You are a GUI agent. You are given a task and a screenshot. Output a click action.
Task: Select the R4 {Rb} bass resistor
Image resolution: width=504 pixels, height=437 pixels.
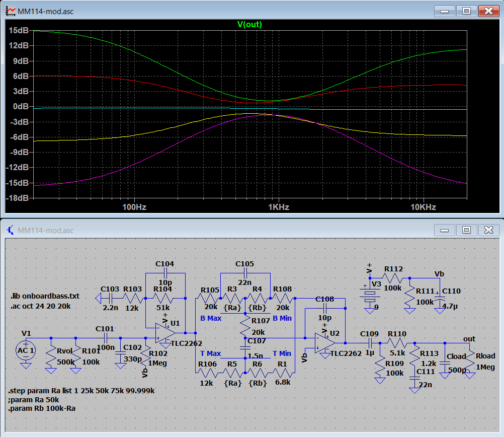click(258, 299)
